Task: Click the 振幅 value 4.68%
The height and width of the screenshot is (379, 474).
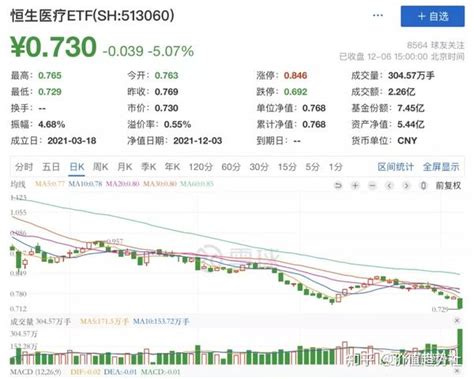Action: tap(52, 124)
